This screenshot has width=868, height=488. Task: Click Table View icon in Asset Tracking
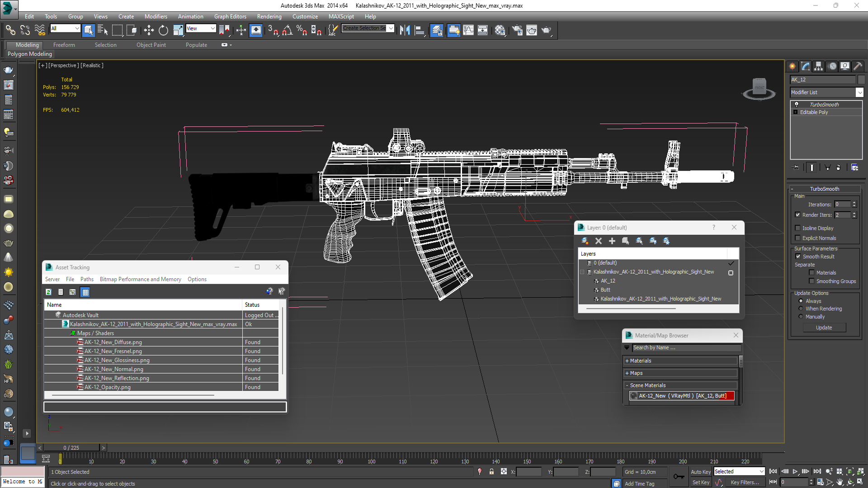85,292
